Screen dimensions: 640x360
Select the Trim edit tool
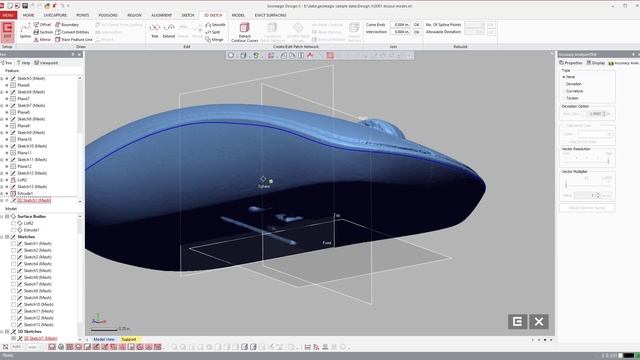coord(154,31)
